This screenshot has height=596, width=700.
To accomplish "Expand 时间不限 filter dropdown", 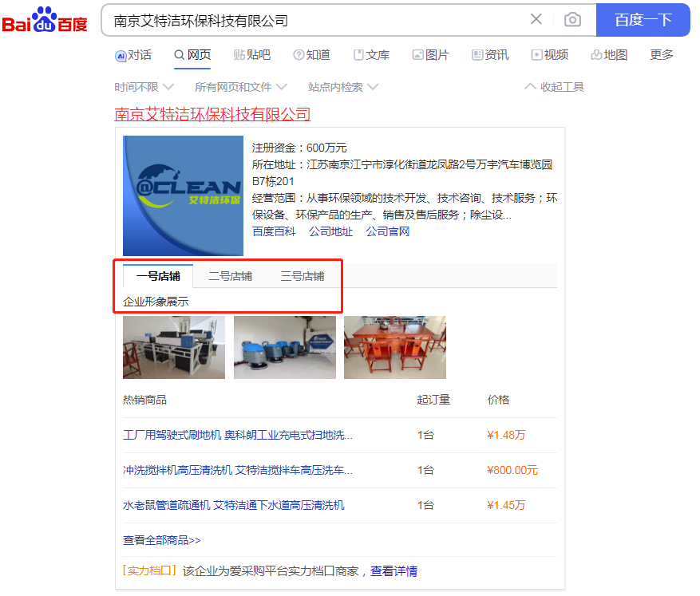I will (144, 87).
